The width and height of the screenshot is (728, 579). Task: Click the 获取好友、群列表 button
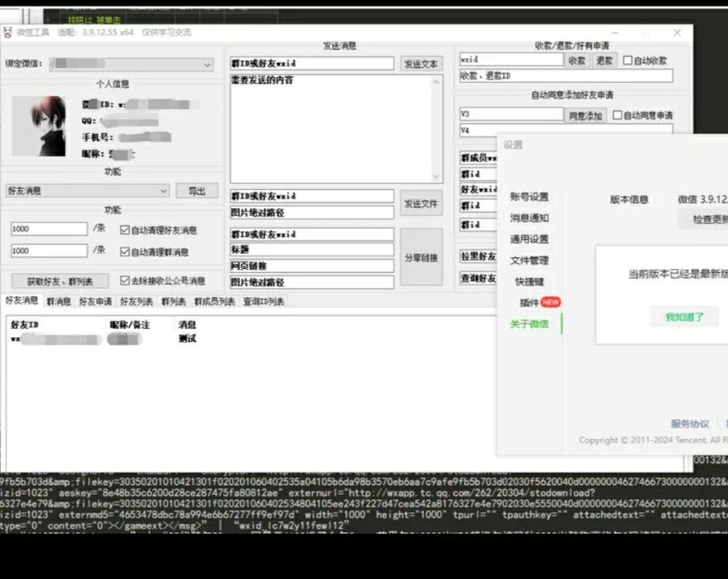(x=60, y=281)
